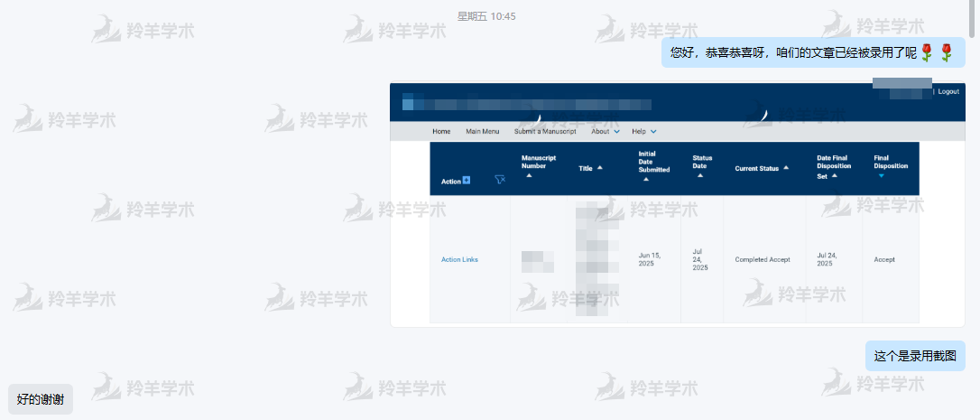Click the 这个是录用截图 message bubble
Image resolution: width=980 pixels, height=420 pixels.
point(914,356)
